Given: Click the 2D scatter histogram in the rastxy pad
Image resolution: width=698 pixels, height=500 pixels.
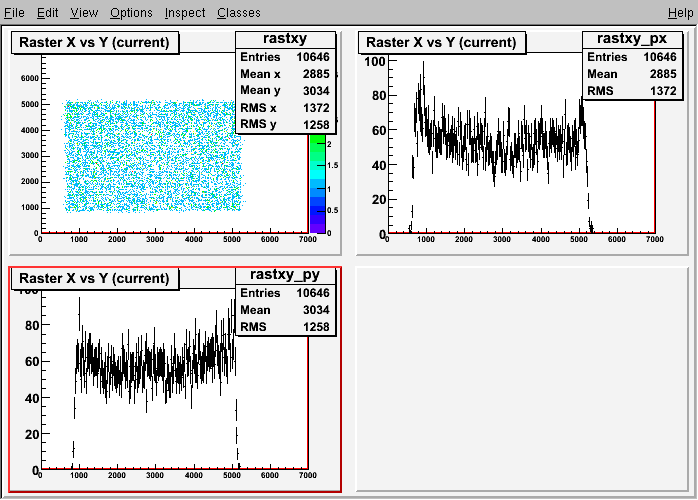Looking at the screenshot, I should [154, 156].
